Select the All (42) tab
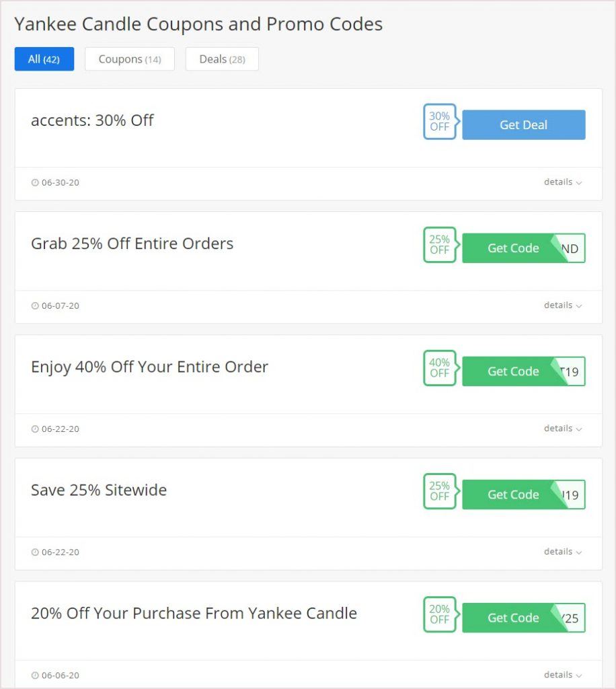This screenshot has width=616, height=689. [44, 59]
